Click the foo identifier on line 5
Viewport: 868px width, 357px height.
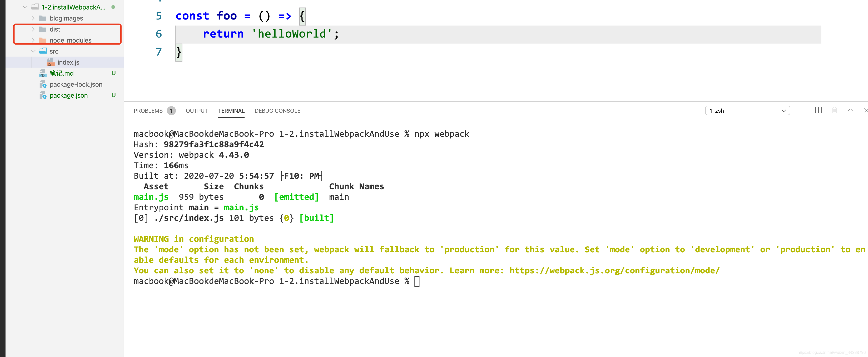[x=227, y=16]
